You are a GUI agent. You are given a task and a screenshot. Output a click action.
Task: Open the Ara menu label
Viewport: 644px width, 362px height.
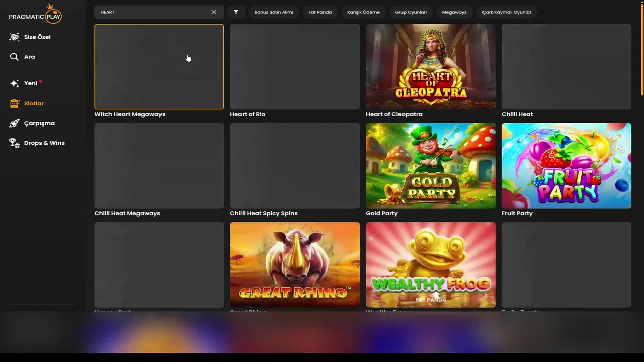pyautogui.click(x=30, y=57)
